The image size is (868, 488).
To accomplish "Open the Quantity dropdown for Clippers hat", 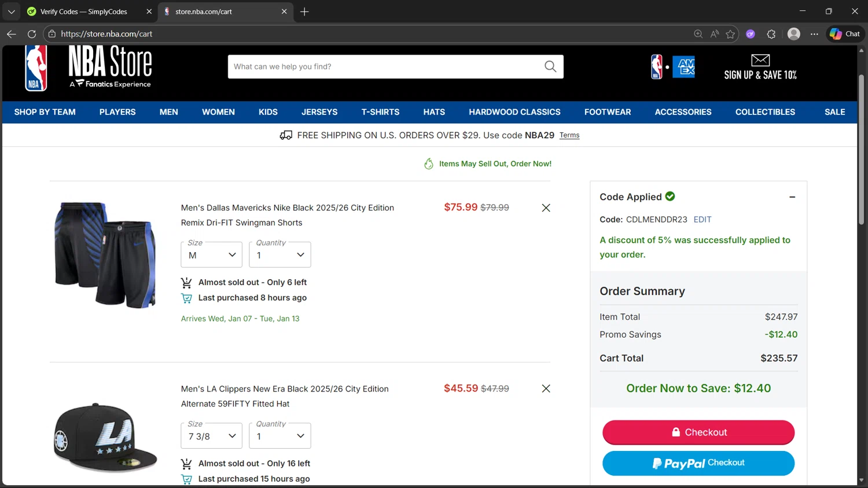I will coord(279,436).
